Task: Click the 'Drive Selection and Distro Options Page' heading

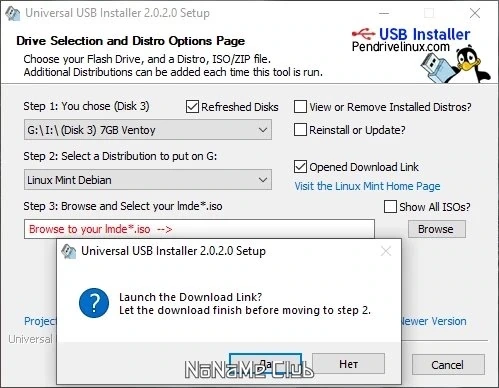Action: click(130, 41)
